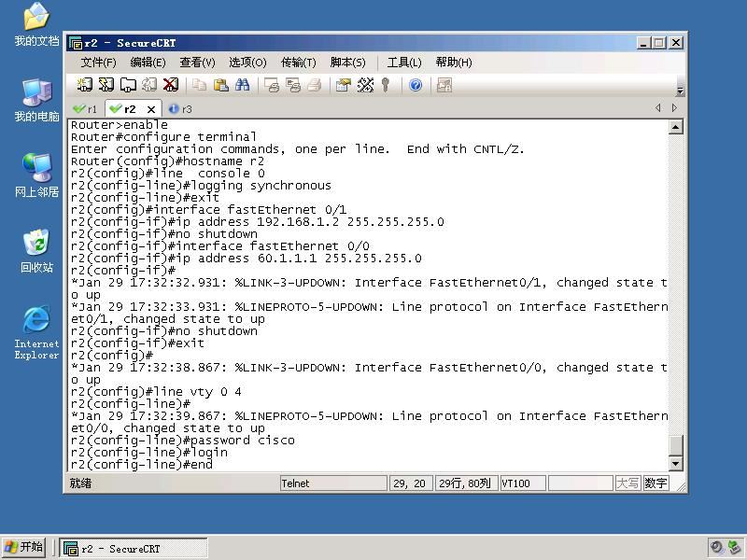Click the Quick Connect lightning icon
Viewport: 747px width, 560px height.
point(106,85)
